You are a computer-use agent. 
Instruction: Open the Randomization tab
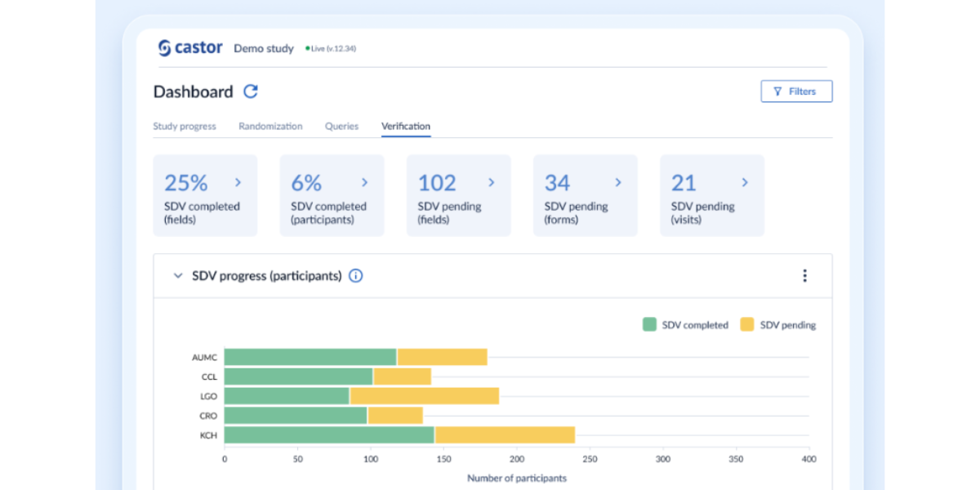pyautogui.click(x=270, y=126)
